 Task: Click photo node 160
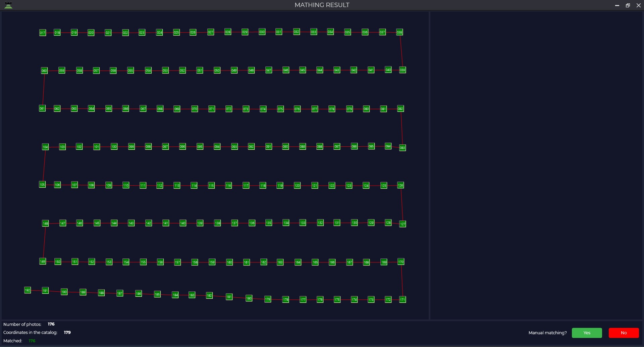tap(229, 262)
